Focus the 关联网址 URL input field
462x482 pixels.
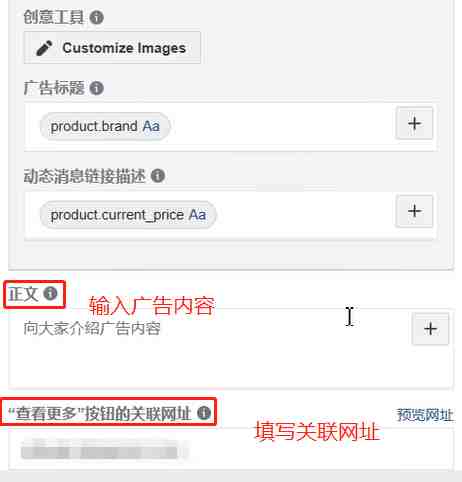click(231, 449)
